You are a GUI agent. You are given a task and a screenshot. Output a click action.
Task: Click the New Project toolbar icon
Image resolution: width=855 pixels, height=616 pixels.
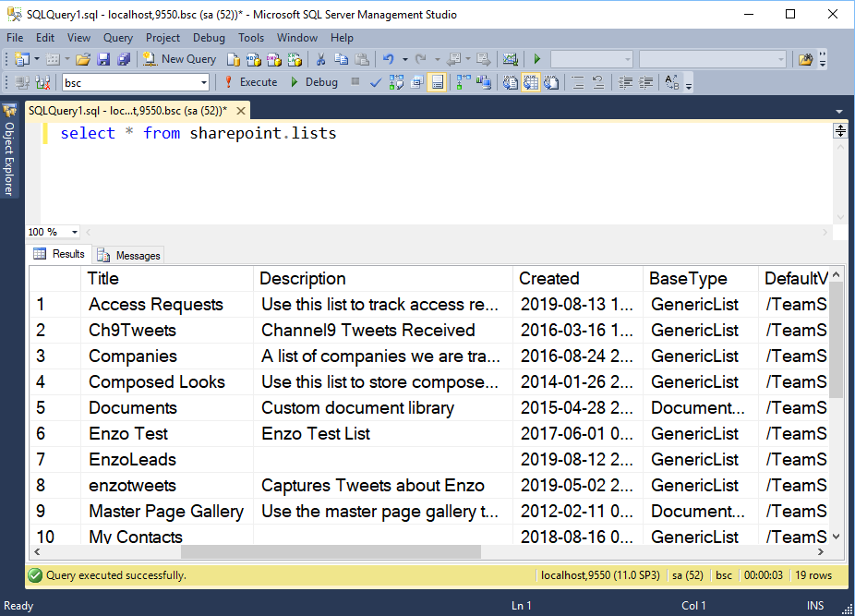(22, 59)
